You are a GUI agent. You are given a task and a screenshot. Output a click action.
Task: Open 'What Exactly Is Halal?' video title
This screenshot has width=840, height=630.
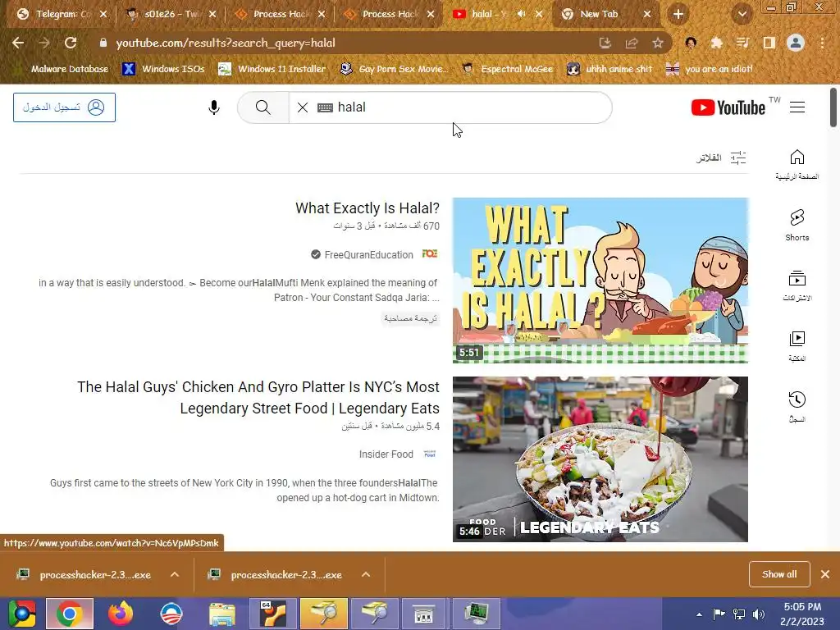367,208
